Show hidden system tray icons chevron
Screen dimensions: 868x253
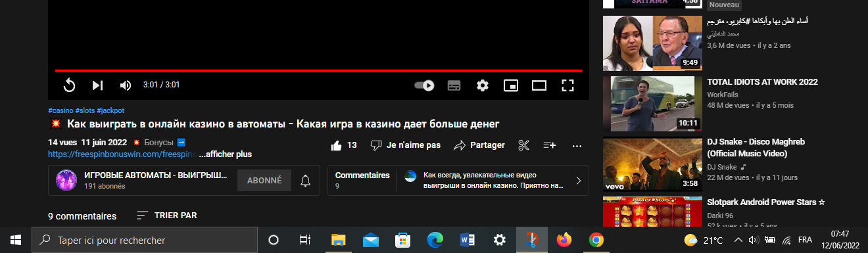(x=738, y=240)
